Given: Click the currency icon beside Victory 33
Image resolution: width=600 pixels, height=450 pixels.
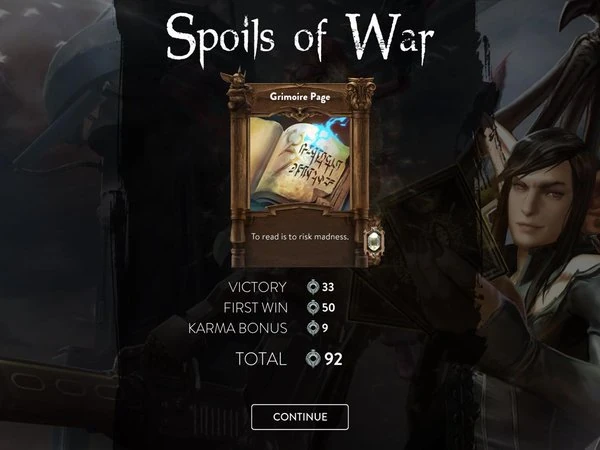Looking at the screenshot, I should click(x=313, y=287).
